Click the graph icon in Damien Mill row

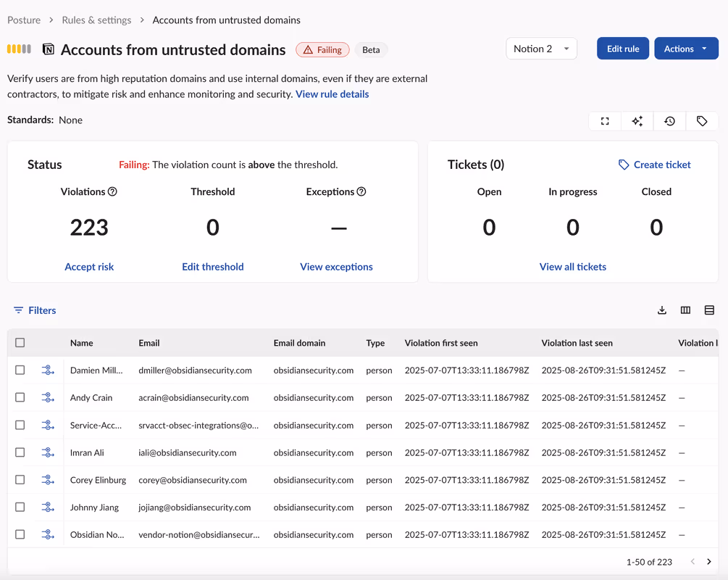(48, 370)
